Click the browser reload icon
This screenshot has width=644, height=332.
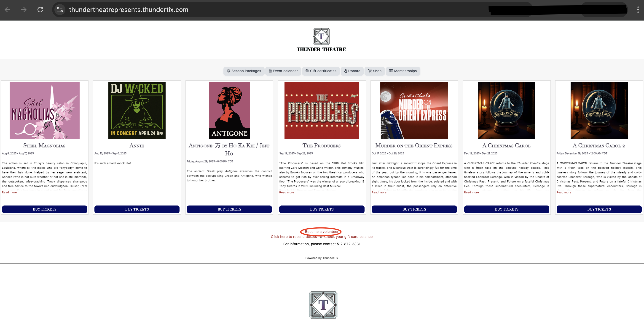40,10
